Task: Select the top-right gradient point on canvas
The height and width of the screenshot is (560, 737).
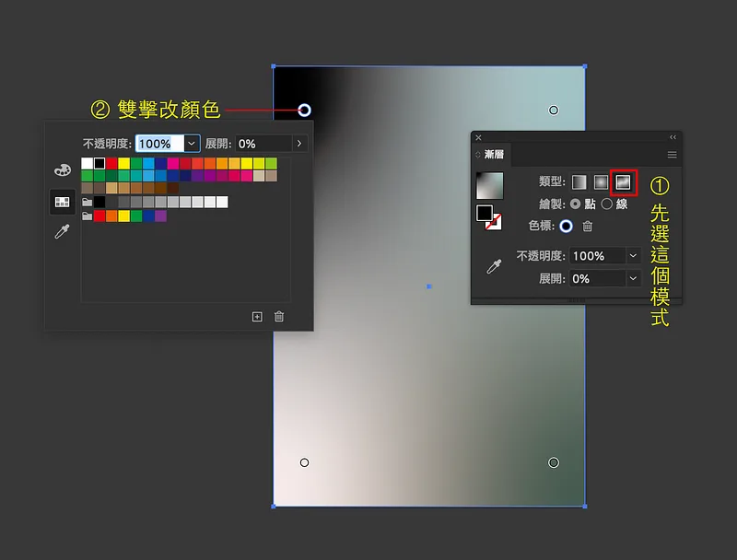Action: [x=554, y=110]
